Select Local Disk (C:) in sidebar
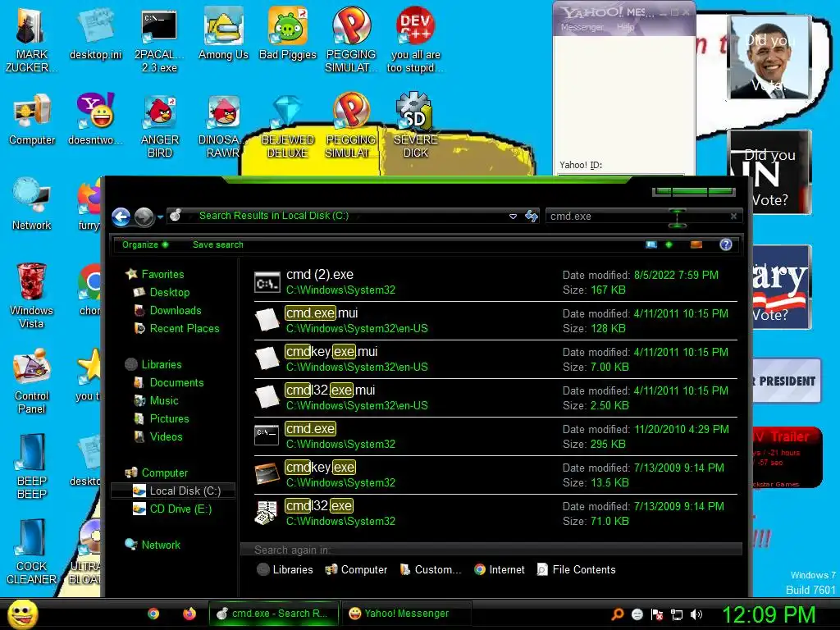The image size is (840, 630). [x=174, y=491]
